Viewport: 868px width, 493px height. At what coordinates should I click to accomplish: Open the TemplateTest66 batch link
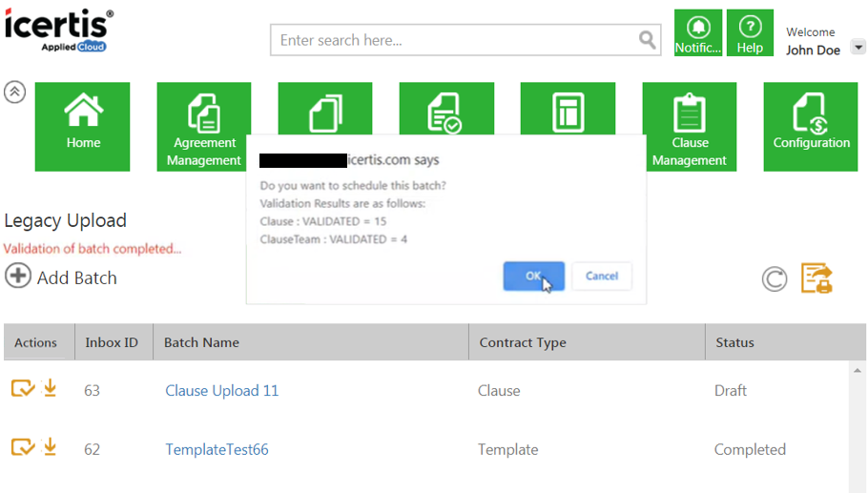[x=217, y=449]
